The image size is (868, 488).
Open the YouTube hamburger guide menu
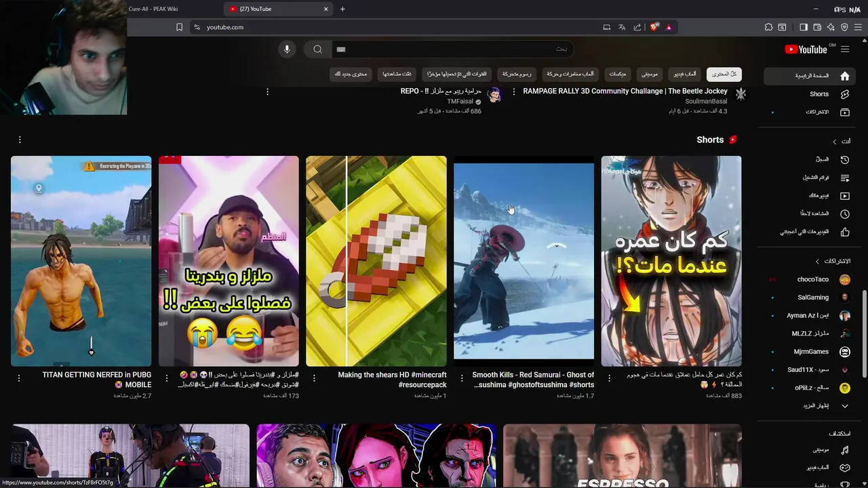click(845, 49)
